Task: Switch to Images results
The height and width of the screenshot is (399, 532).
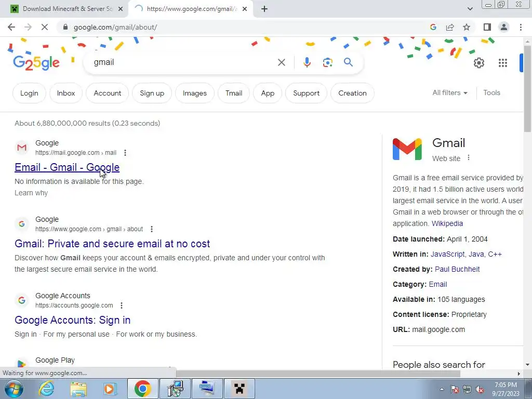Action: click(195, 93)
